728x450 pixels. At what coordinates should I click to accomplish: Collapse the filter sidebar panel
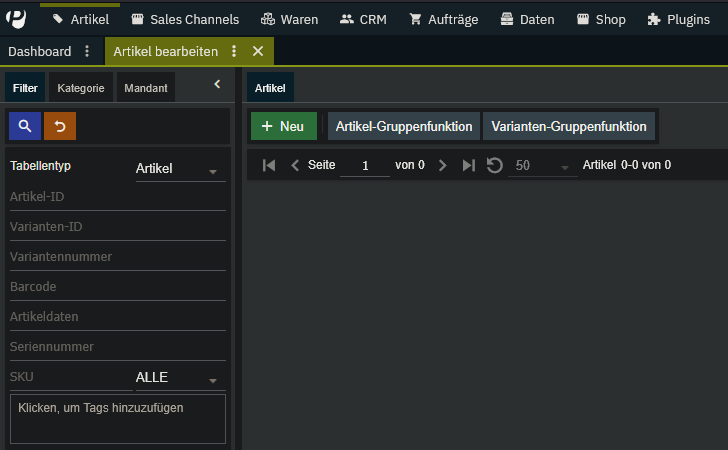click(217, 85)
